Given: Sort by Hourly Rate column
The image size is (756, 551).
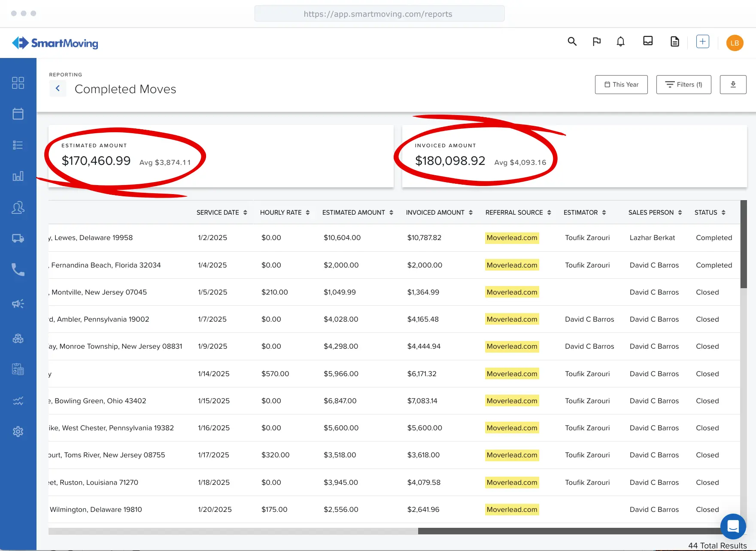Looking at the screenshot, I should pyautogui.click(x=285, y=213).
